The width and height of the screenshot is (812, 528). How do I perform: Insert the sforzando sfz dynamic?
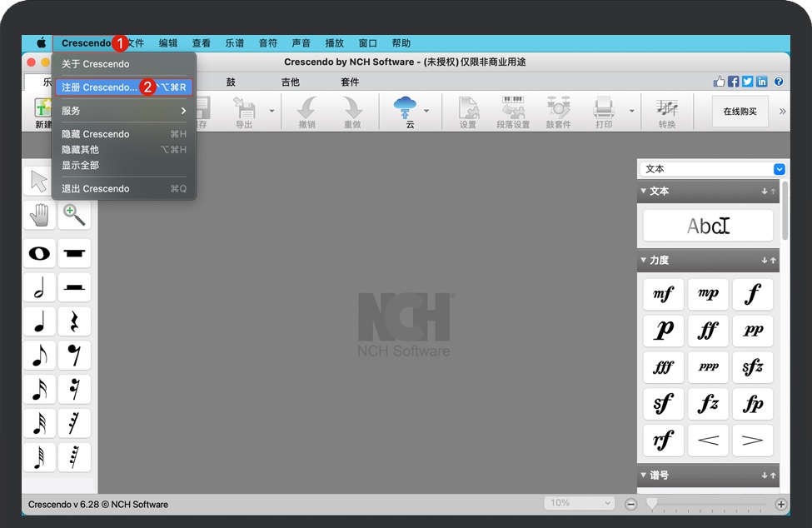[x=752, y=367]
